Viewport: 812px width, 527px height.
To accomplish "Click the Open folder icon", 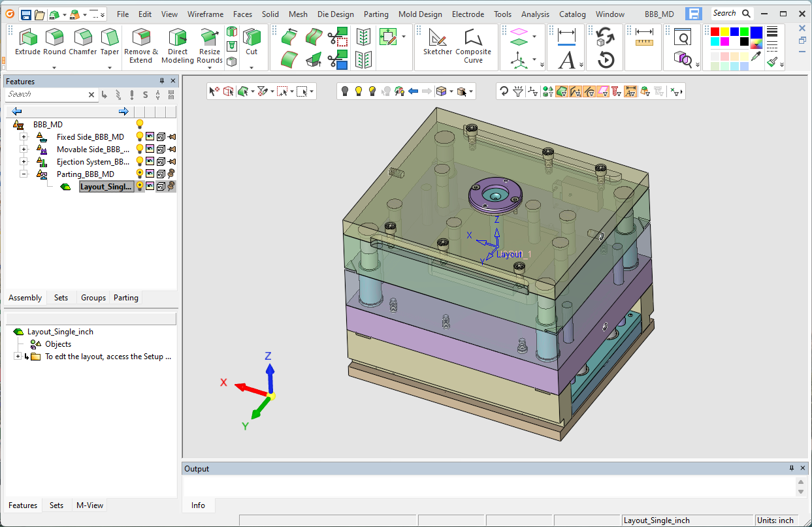I will click(x=40, y=14).
